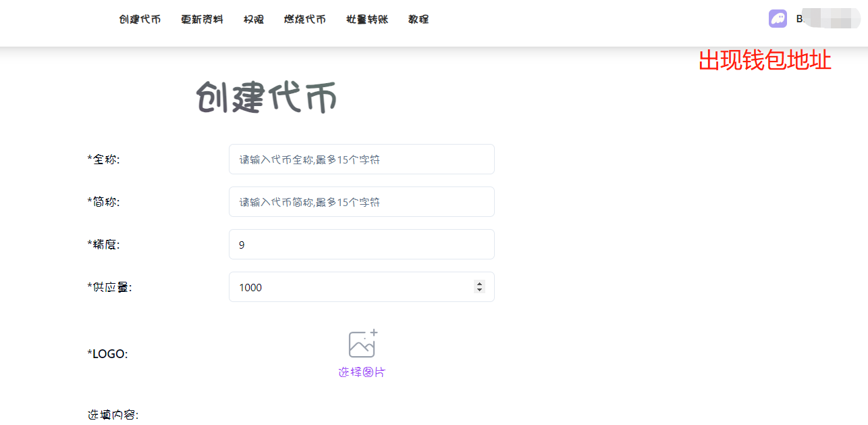868x425 pixels.
Task: Click the red 出现钱包地址 annotation text
Action: [x=764, y=61]
